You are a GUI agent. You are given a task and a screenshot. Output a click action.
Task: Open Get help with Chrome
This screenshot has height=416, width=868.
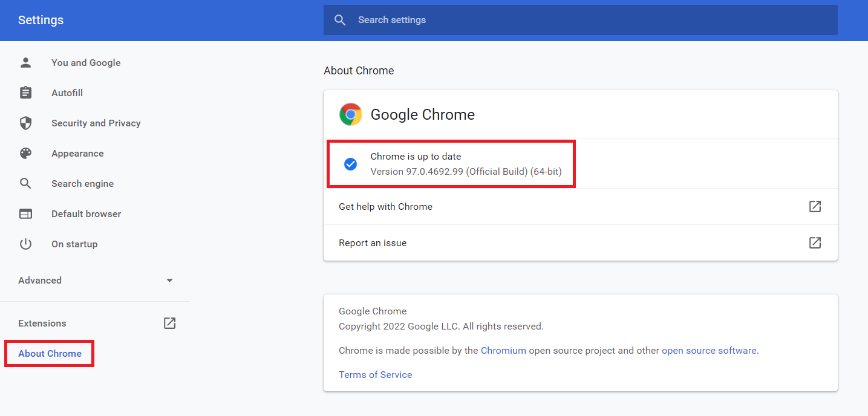coord(581,206)
